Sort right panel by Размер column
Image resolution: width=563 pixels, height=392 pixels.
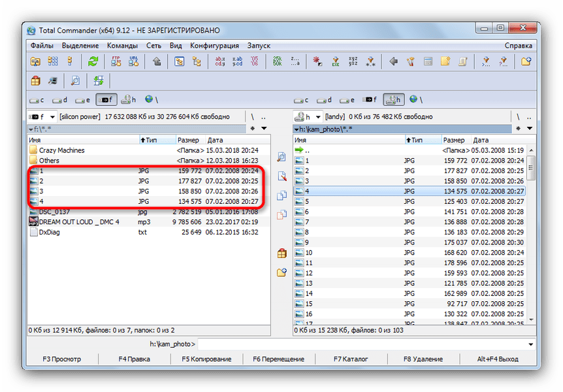[x=456, y=140]
